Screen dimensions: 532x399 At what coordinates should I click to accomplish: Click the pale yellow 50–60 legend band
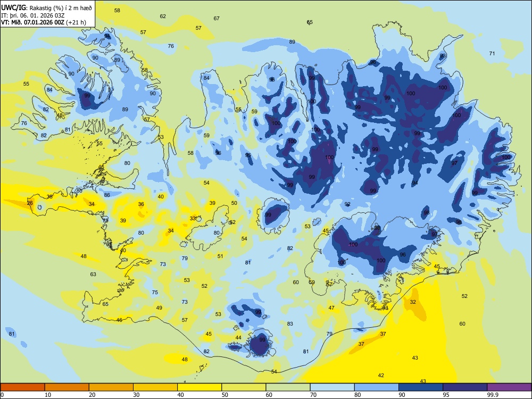tap(244, 387)
